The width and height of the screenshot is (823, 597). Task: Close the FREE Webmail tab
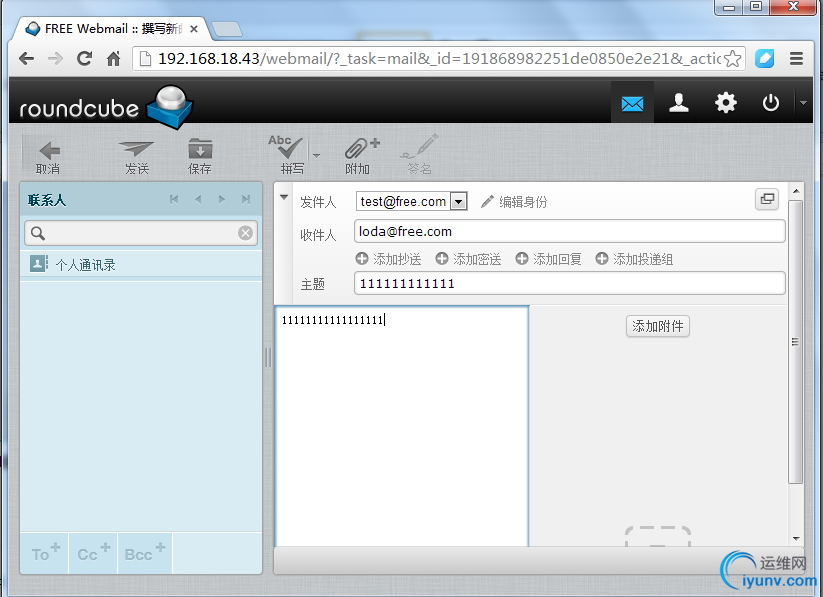coord(194,29)
